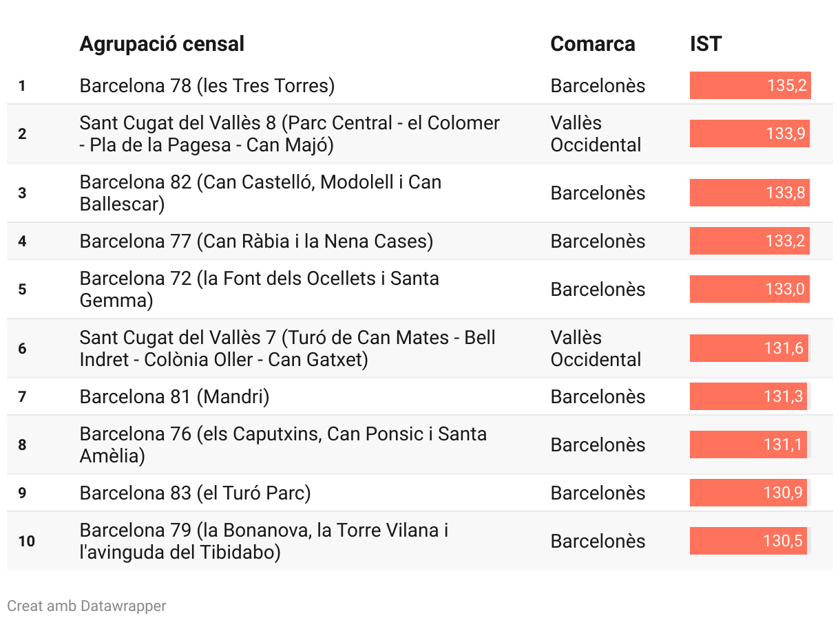The height and width of the screenshot is (622, 840).
Task: Select Barcelona 77 (Can Ràbia) entry
Action: point(256,242)
